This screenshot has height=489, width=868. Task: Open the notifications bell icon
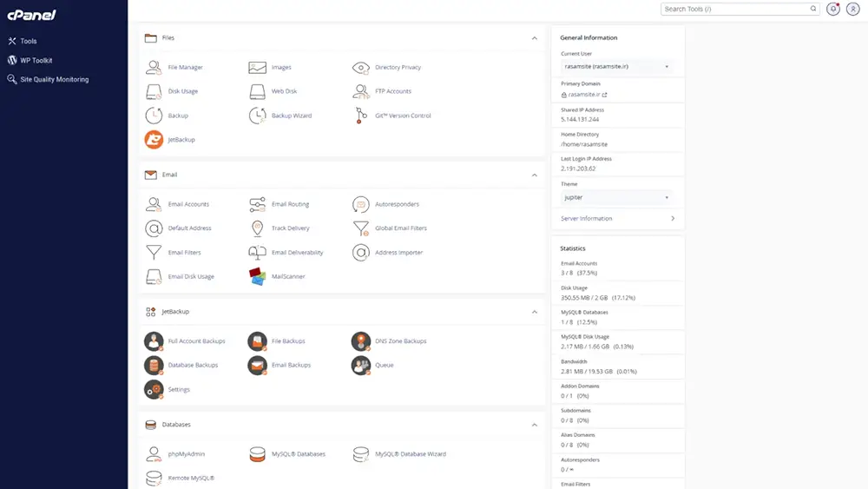(x=832, y=9)
